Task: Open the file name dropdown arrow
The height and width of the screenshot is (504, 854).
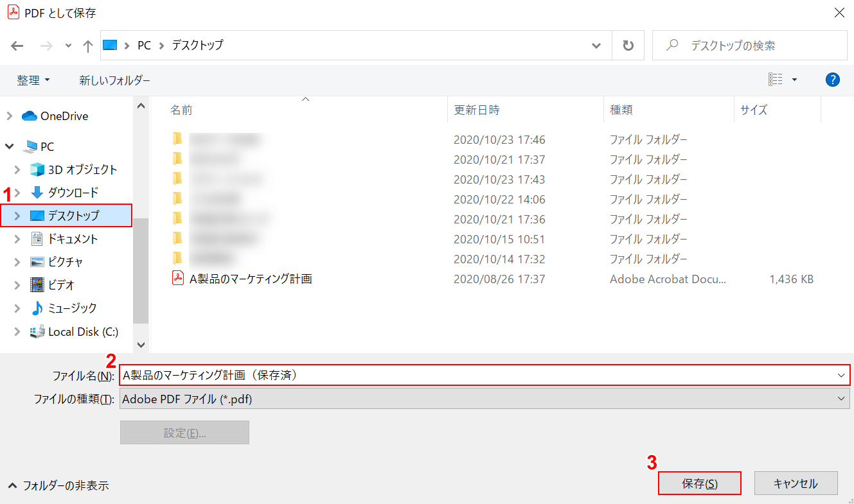Action: (x=841, y=375)
